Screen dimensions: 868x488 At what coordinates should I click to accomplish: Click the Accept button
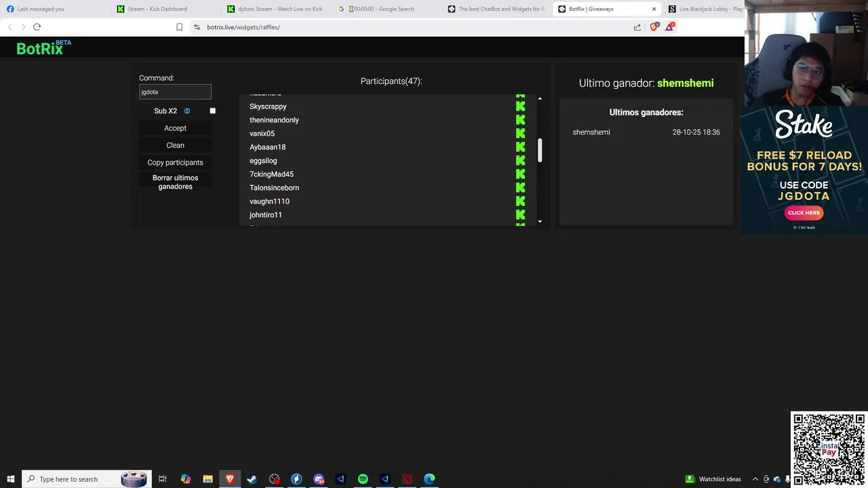175,128
